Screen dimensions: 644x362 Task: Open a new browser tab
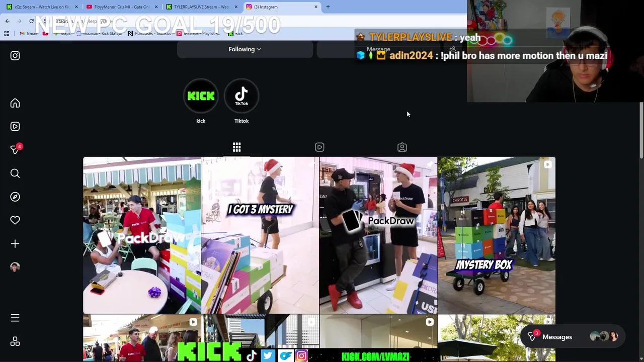pyautogui.click(x=328, y=7)
